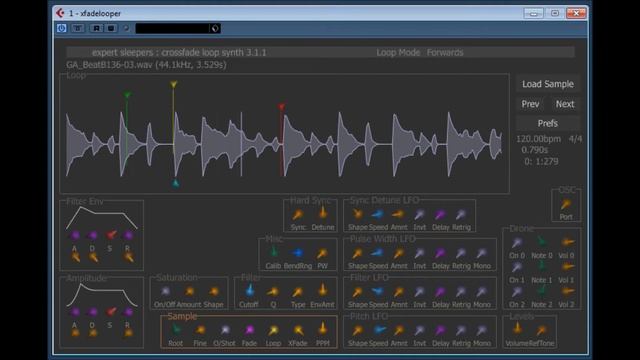Click the Filter Cutoff knob
This screenshot has width=640, height=360.
(x=249, y=291)
